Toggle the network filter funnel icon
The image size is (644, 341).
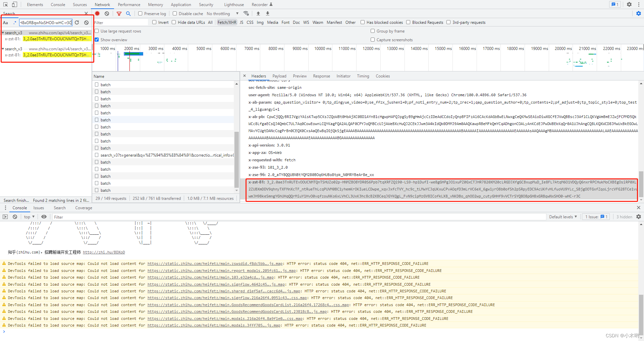(119, 13)
